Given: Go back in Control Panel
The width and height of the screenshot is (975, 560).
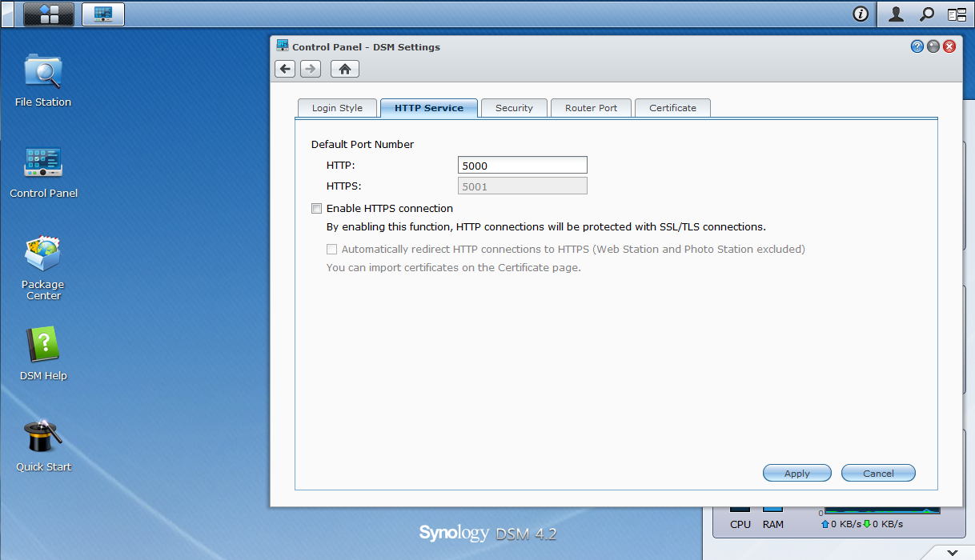Looking at the screenshot, I should coord(285,69).
